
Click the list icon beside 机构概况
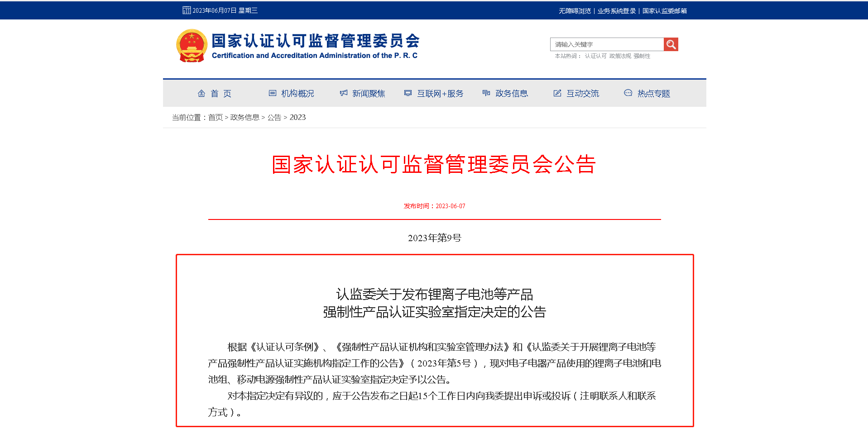click(272, 93)
